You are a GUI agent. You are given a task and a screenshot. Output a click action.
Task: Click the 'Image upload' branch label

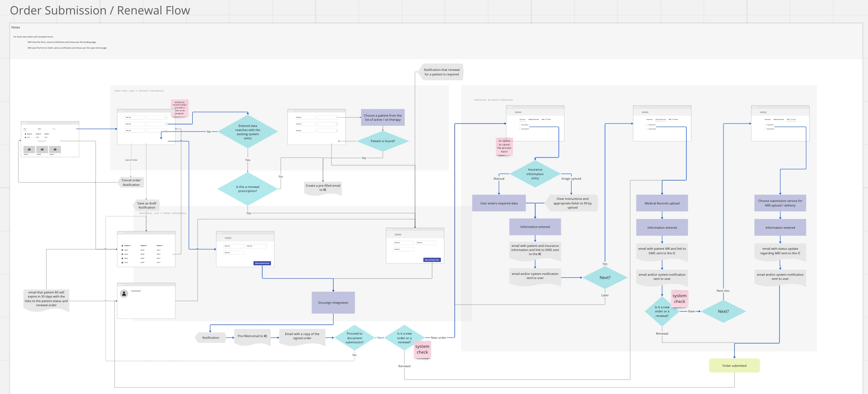point(571,178)
